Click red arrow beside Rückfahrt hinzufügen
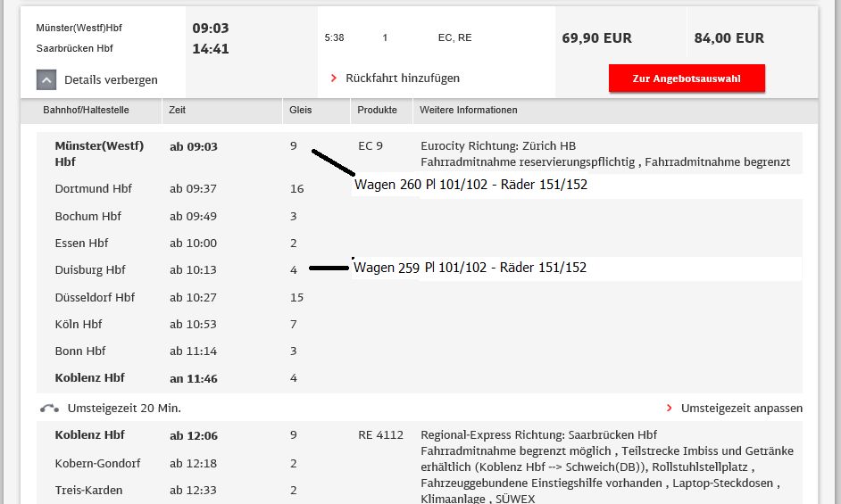The image size is (841, 504). pos(334,78)
